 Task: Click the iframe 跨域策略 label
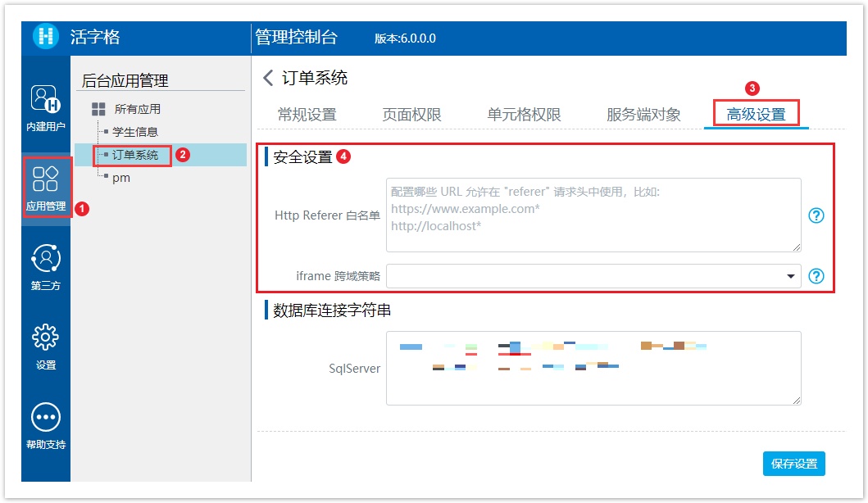[x=338, y=275]
